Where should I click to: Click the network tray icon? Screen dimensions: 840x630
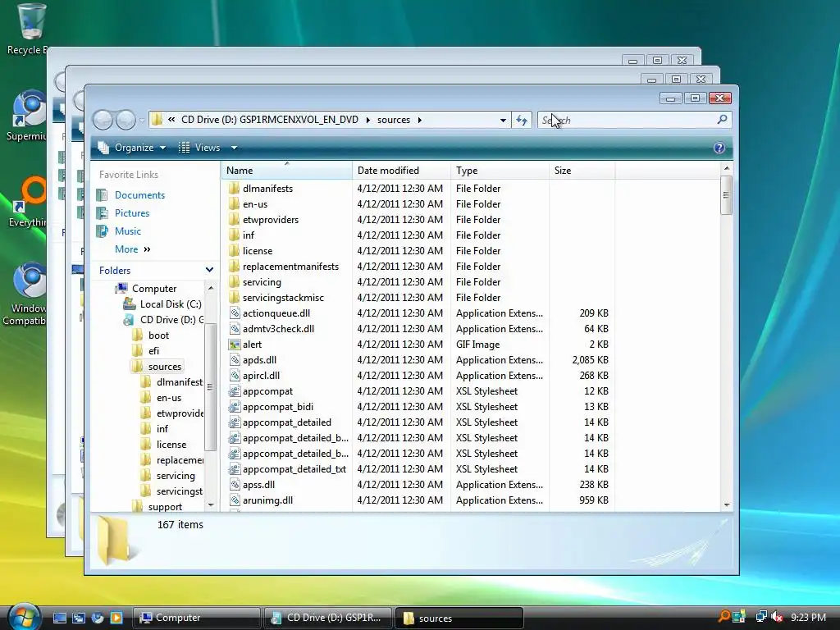click(760, 617)
